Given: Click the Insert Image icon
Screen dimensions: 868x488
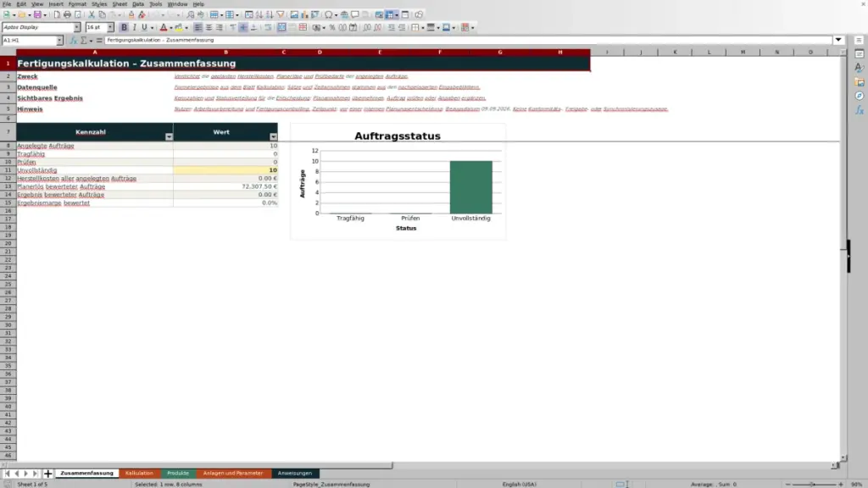Looking at the screenshot, I should [294, 15].
